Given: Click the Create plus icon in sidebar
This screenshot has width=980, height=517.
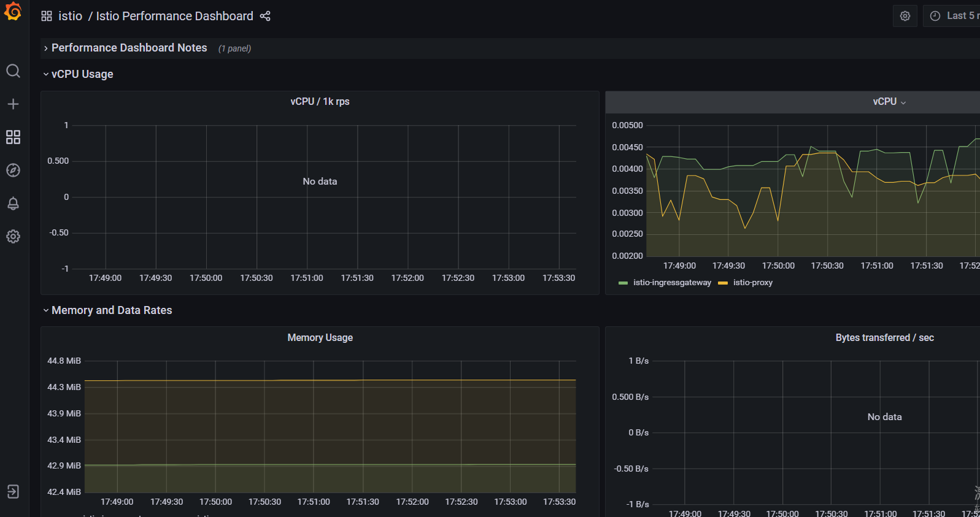Looking at the screenshot, I should (13, 104).
